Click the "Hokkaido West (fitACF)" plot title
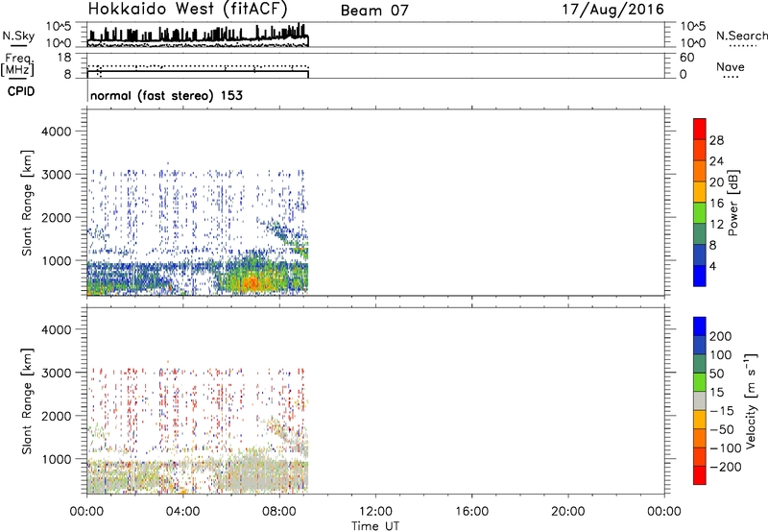This screenshot has width=768, height=532. click(x=187, y=9)
